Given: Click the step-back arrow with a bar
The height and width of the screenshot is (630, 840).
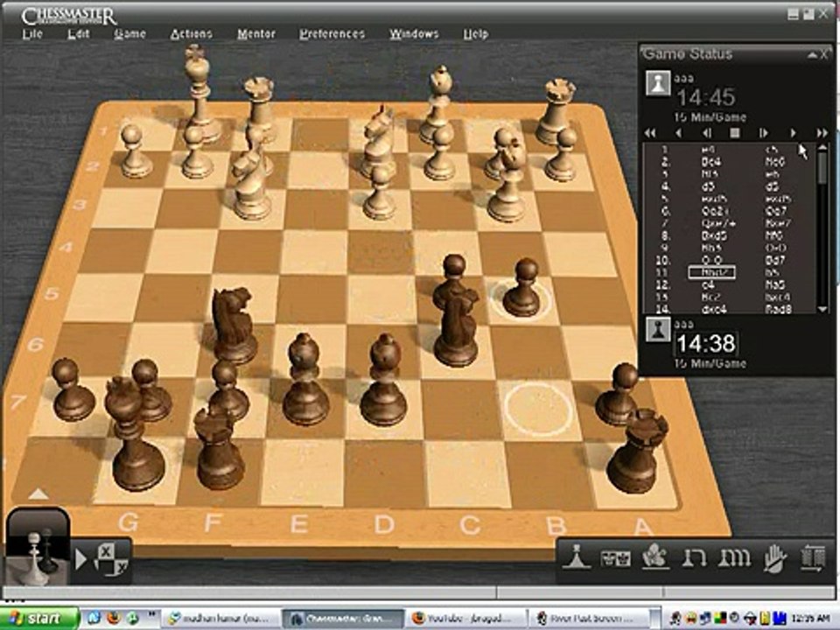Looking at the screenshot, I should click(x=707, y=133).
